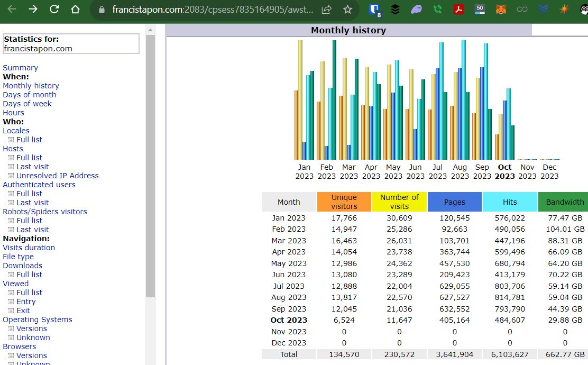588x365 pixels.
Task: Click the browser home icon
Action: 75,10
